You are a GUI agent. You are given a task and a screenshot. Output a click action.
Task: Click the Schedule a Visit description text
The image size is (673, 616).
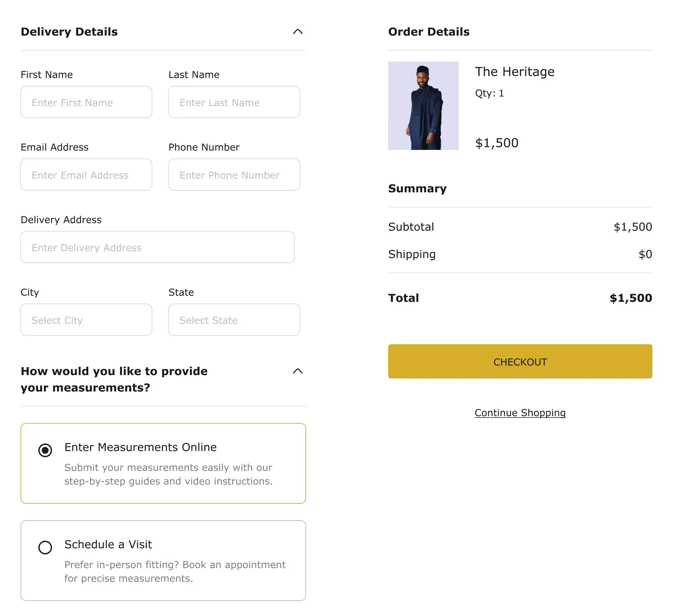175,572
